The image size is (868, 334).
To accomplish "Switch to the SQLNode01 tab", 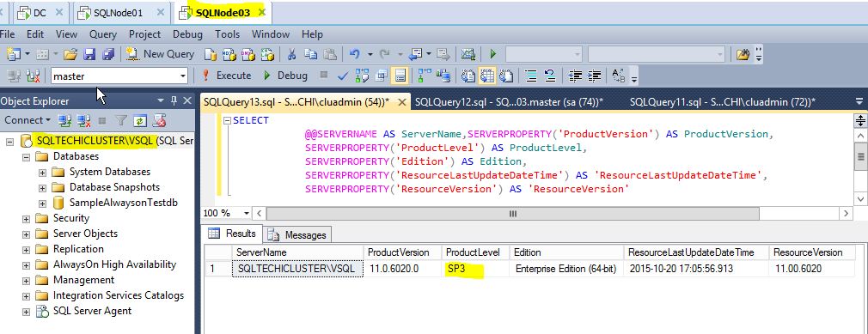I will 121,13.
